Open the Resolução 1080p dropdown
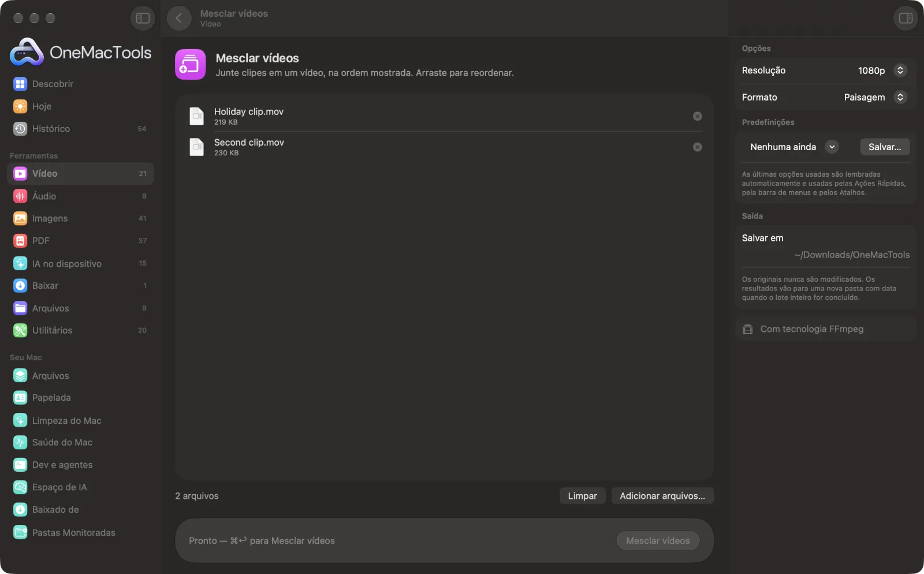This screenshot has height=574, width=924. click(x=882, y=70)
